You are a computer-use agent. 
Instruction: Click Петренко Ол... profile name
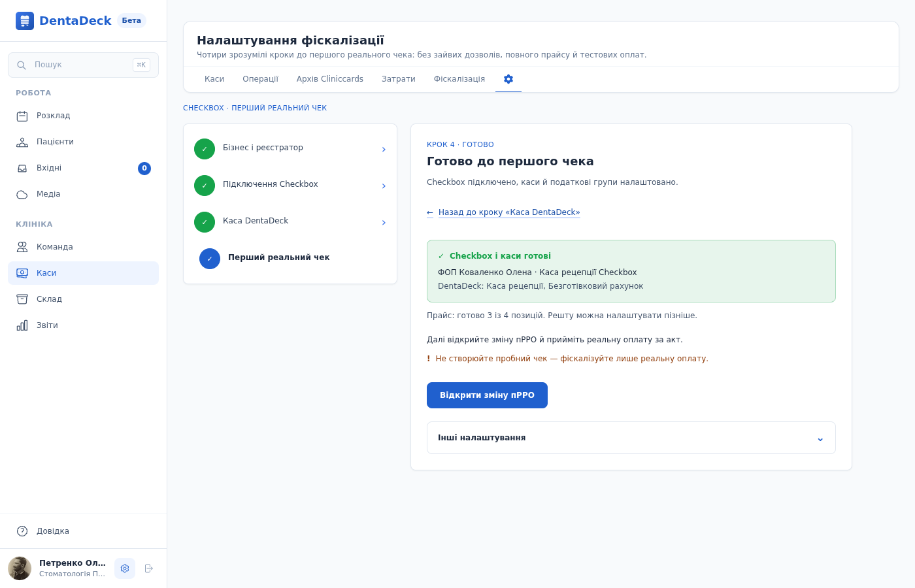[73, 563]
